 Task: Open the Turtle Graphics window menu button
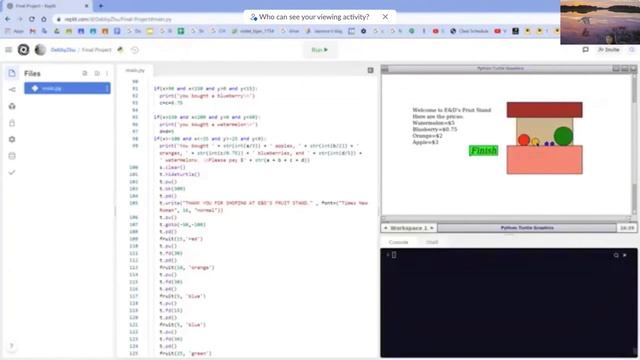click(385, 69)
